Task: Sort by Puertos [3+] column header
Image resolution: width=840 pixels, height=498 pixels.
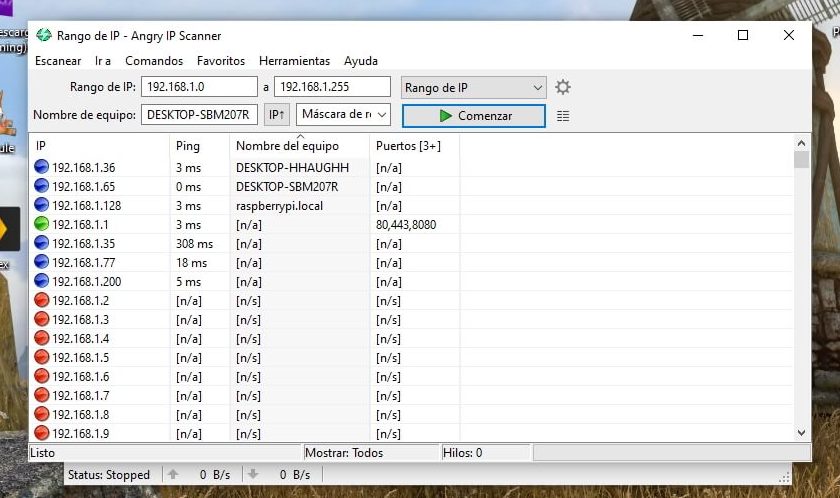Action: point(414,146)
